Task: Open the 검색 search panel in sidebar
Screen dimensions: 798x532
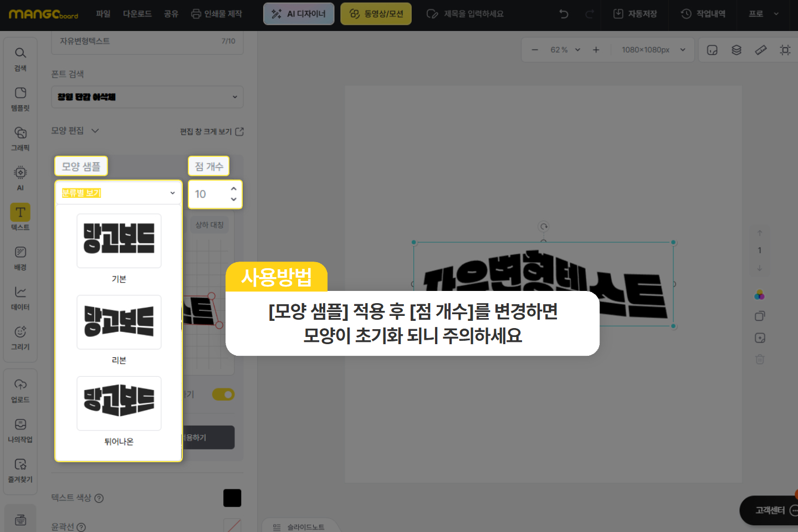Action: pos(21,59)
